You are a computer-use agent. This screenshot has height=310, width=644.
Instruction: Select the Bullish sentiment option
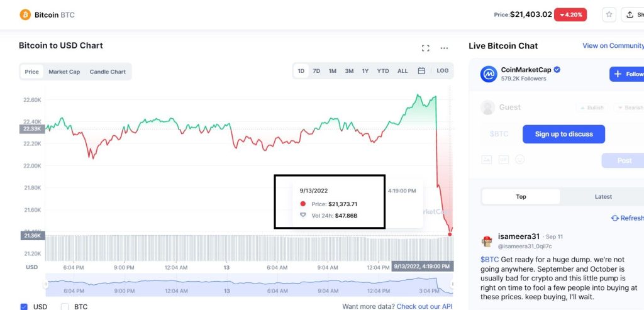point(591,108)
